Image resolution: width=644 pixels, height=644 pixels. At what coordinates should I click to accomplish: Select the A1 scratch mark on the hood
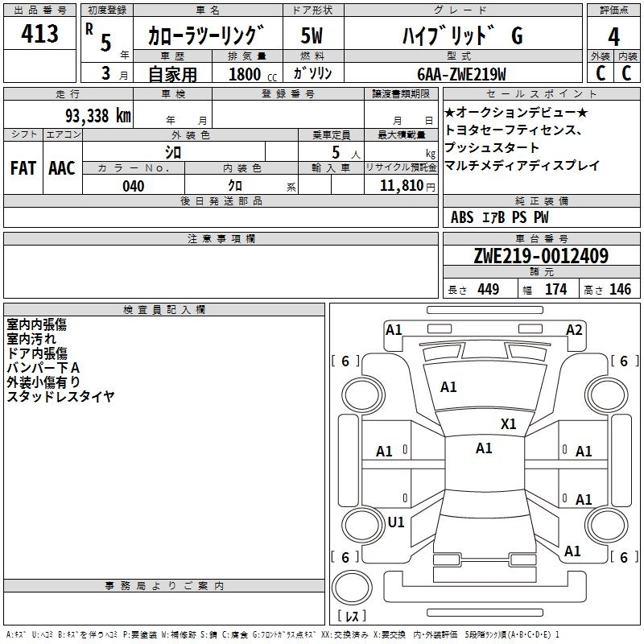tap(448, 387)
